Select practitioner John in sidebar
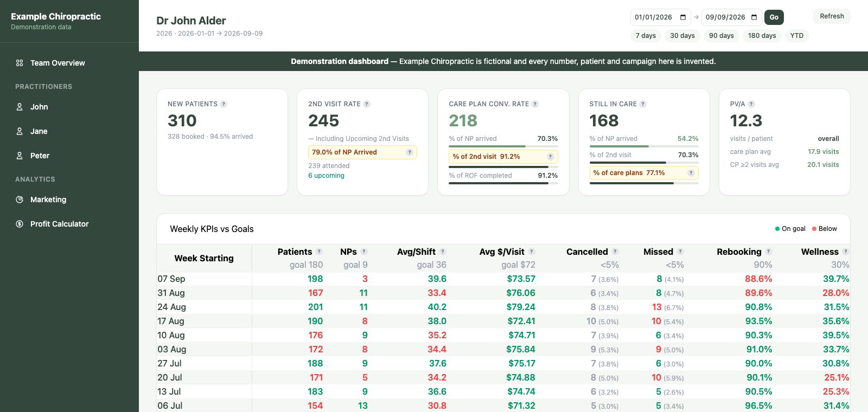This screenshot has height=412, width=868. pos(69,107)
